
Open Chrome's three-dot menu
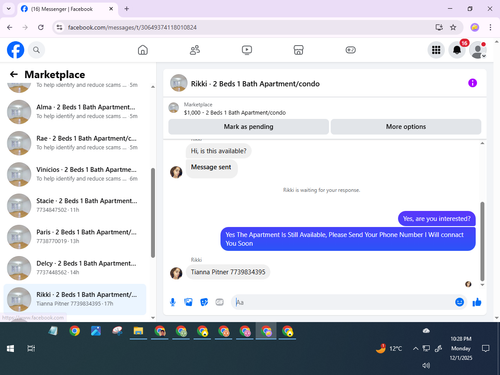490,27
